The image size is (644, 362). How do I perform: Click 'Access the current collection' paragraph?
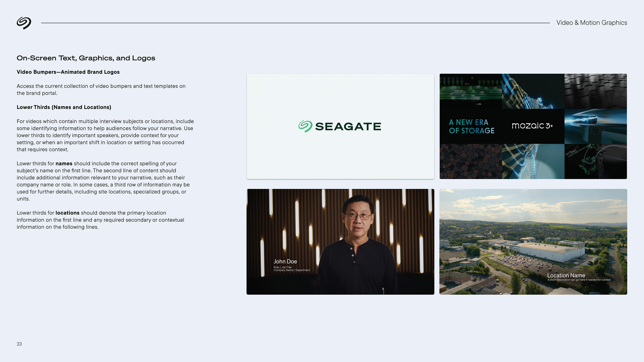(x=101, y=90)
